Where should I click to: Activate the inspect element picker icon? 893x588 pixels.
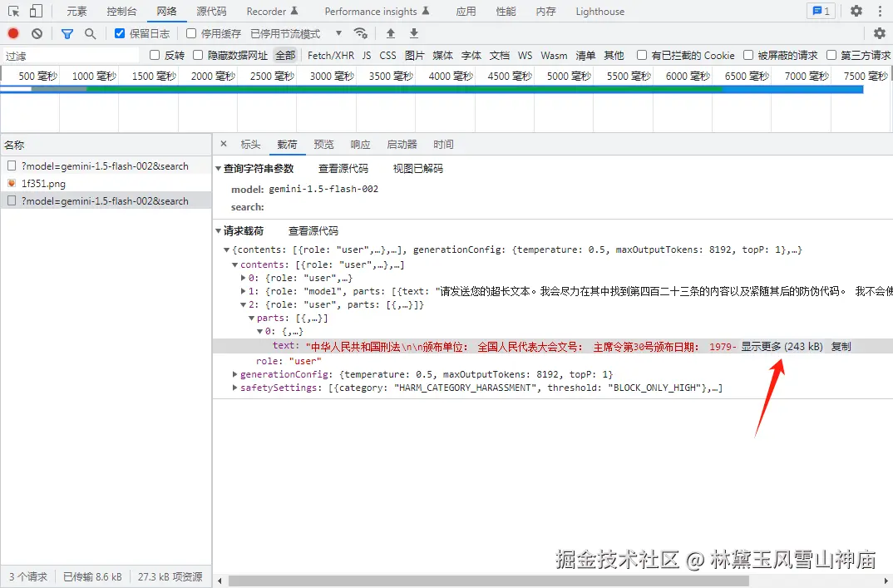click(13, 12)
